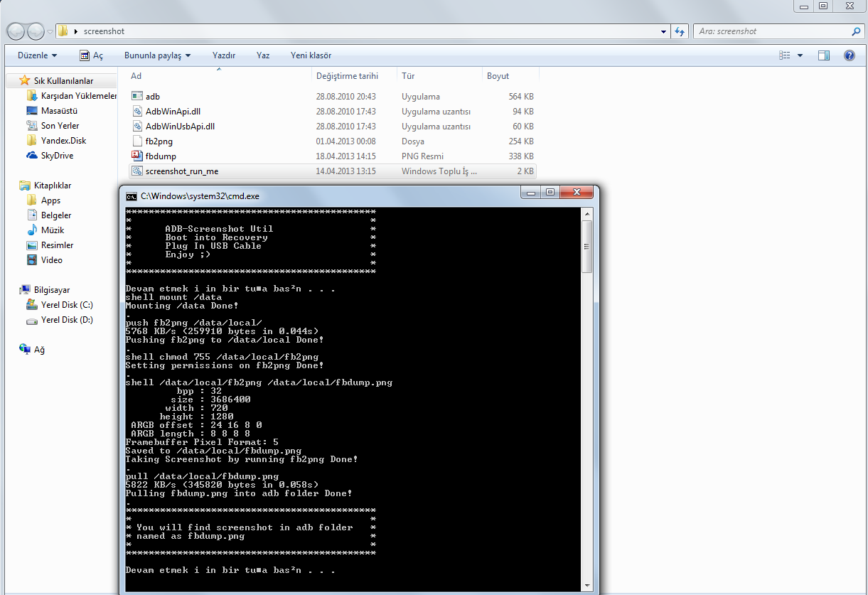The image size is (868, 595).
Task: Click the Yazdır toolbar item
Action: pyautogui.click(x=223, y=55)
